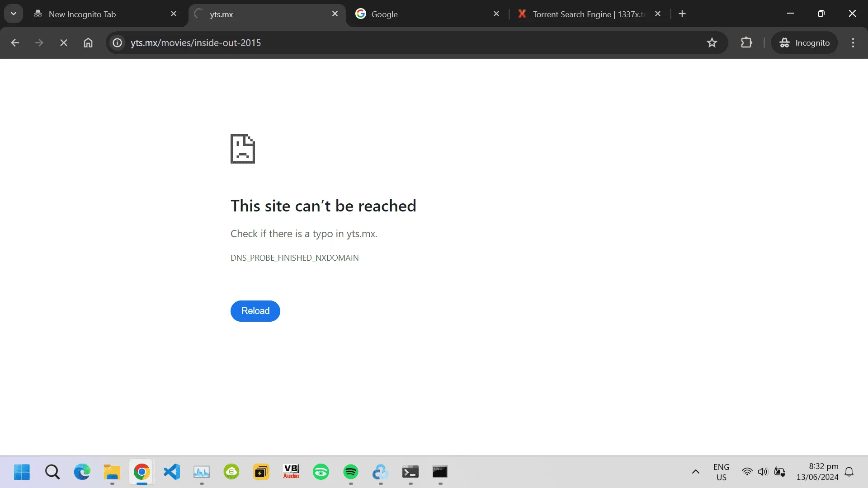Open the terminal prompt icon on taskbar
868x488 pixels.
tap(410, 472)
